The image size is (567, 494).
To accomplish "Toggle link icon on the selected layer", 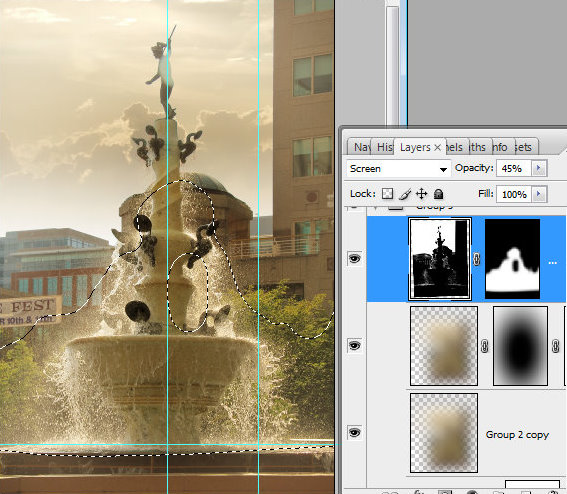I will 477,259.
